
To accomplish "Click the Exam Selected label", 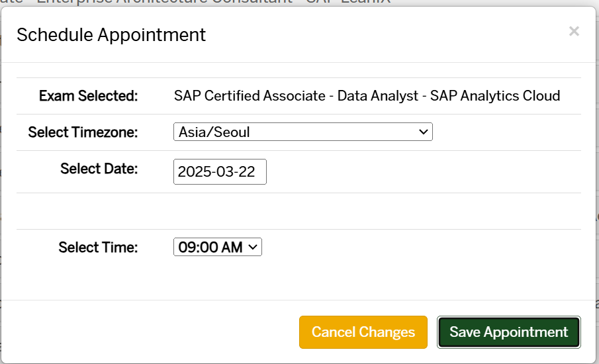I will [88, 96].
